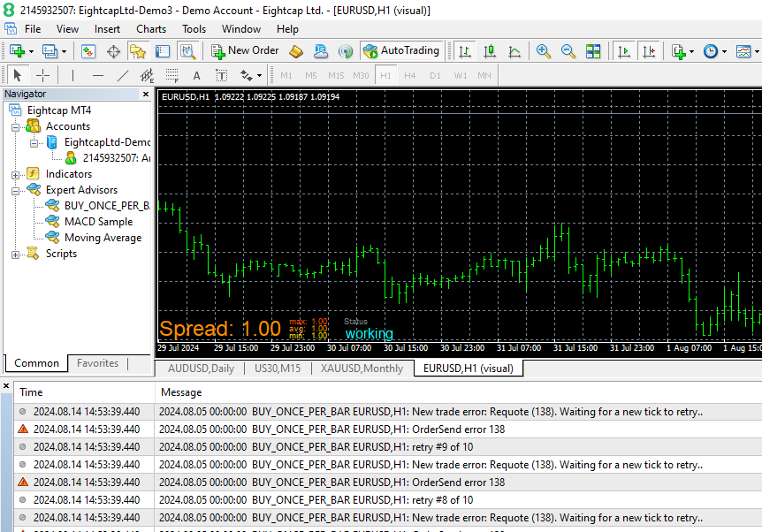This screenshot has height=532, width=762.
Task: Select the arrows drawing tool
Action: click(x=247, y=75)
